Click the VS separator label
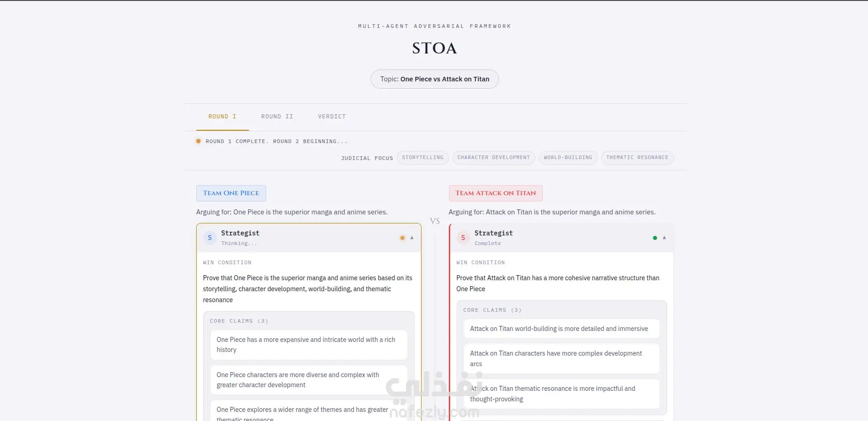 point(435,221)
